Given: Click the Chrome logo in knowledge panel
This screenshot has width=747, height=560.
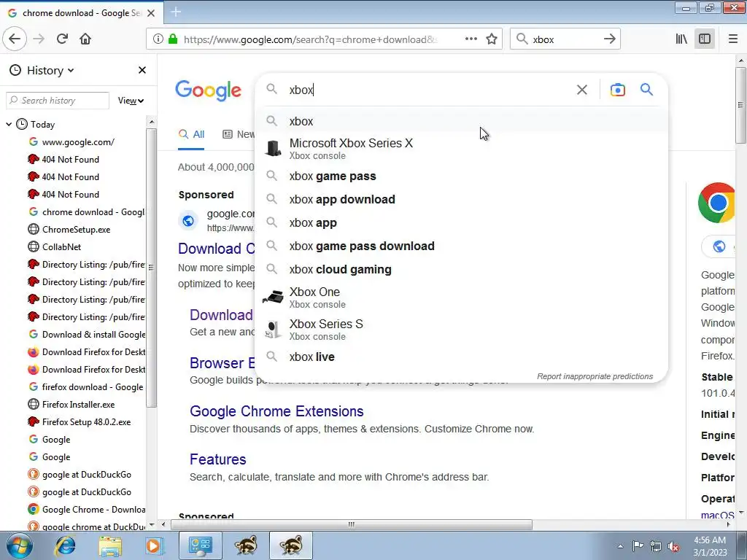Looking at the screenshot, I should pos(716,203).
